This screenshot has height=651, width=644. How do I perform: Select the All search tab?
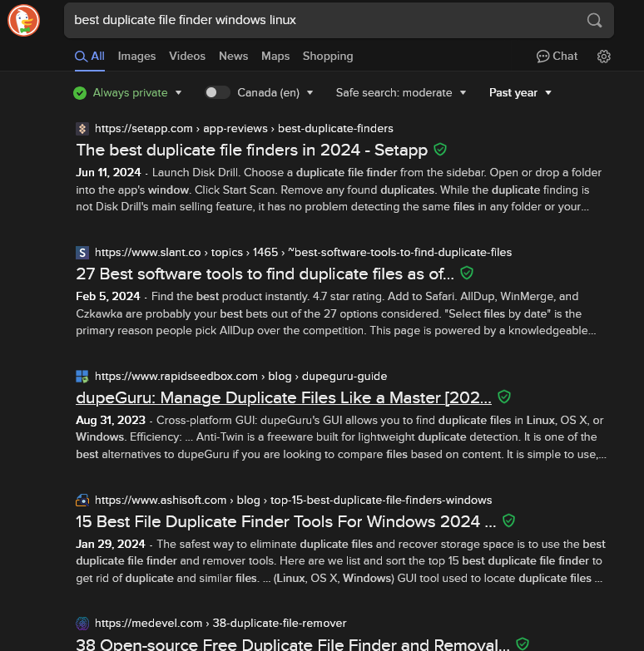(x=90, y=57)
